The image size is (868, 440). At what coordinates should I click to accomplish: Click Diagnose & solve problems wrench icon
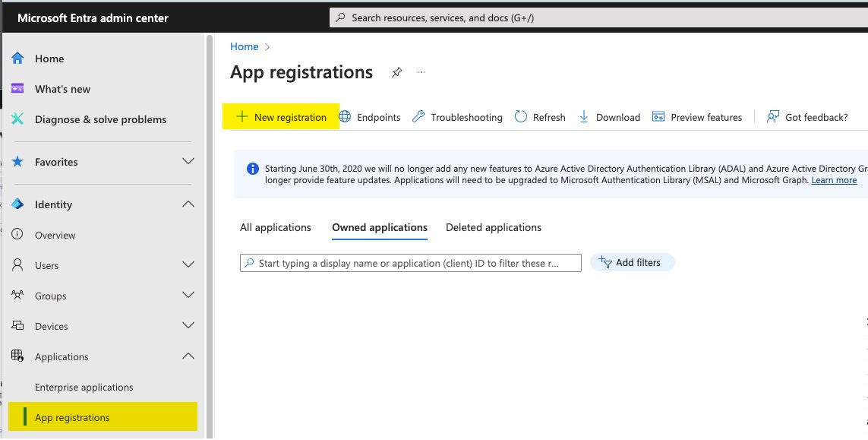[18, 119]
